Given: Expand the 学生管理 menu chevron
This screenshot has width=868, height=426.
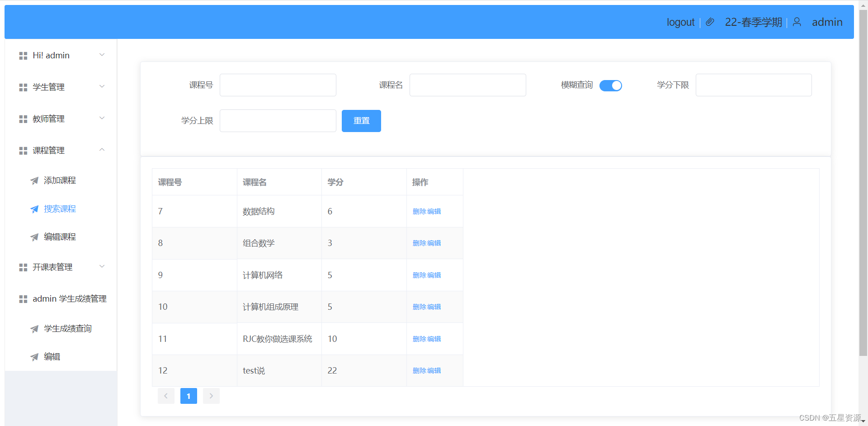Looking at the screenshot, I should point(102,86).
